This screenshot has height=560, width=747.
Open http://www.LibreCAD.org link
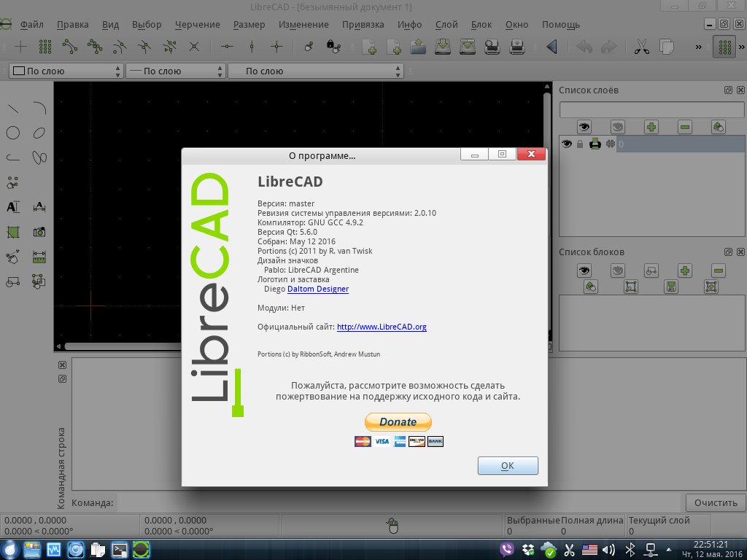[x=382, y=327]
